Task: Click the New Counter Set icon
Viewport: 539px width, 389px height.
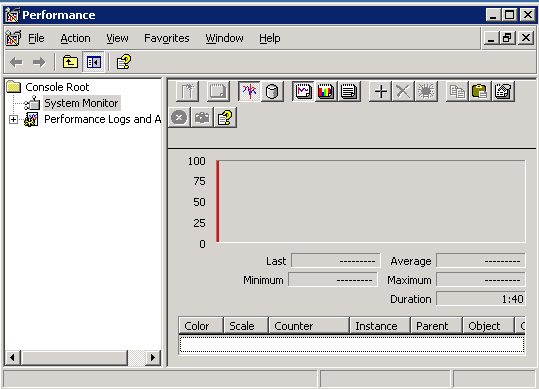Action: [x=187, y=91]
